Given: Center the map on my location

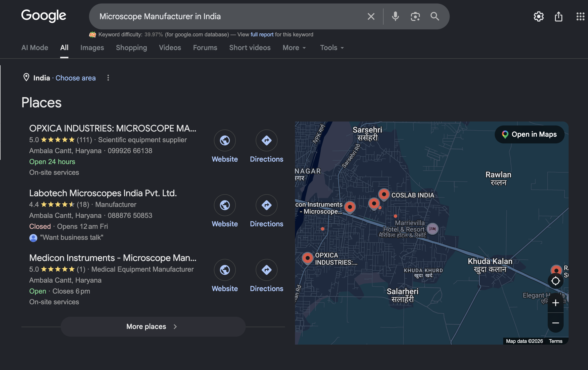Looking at the screenshot, I should (x=555, y=281).
